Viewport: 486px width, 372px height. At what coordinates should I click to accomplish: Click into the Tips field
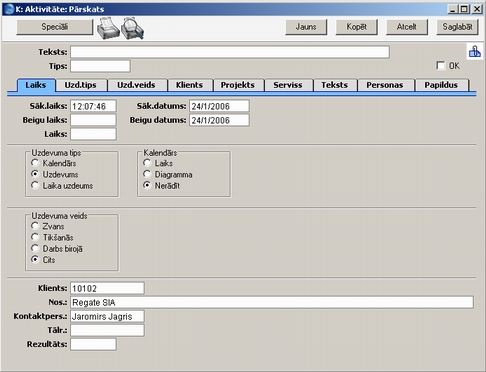100,66
